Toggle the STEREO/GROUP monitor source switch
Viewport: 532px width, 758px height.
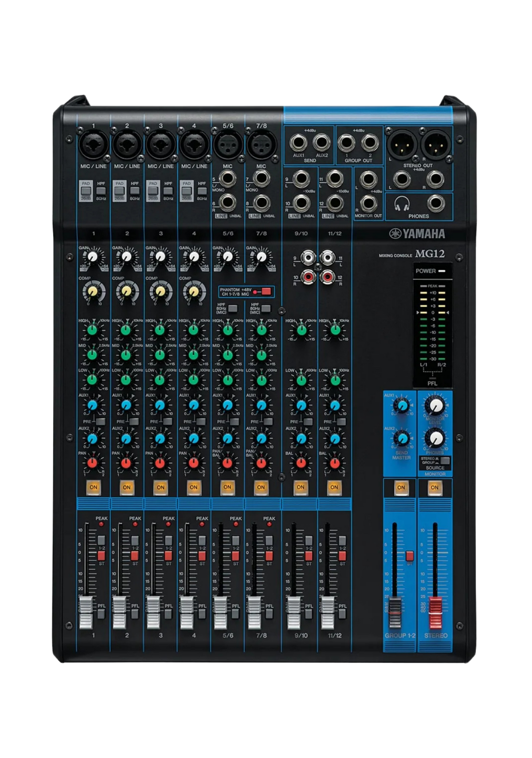pos(445,461)
